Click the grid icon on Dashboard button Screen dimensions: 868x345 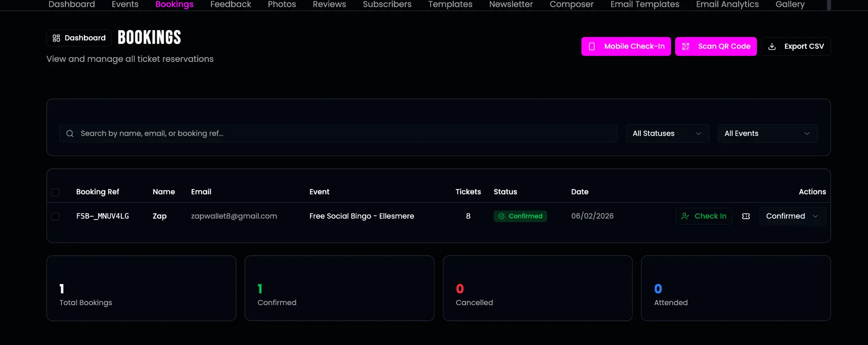pyautogui.click(x=56, y=38)
